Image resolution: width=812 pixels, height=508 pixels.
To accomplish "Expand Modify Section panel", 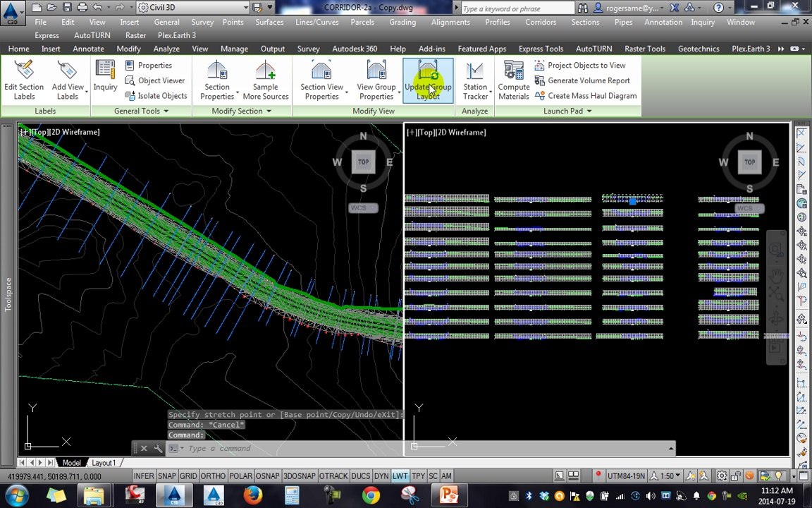I will click(241, 111).
